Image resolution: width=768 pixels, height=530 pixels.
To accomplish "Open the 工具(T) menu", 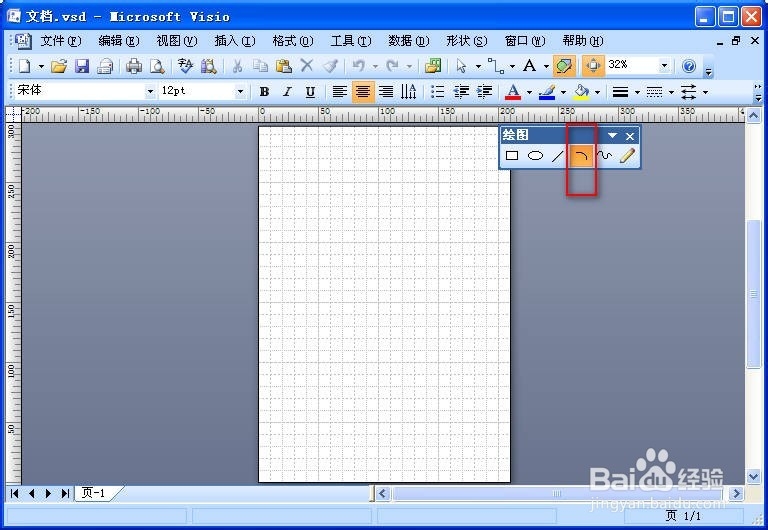I will [351, 41].
